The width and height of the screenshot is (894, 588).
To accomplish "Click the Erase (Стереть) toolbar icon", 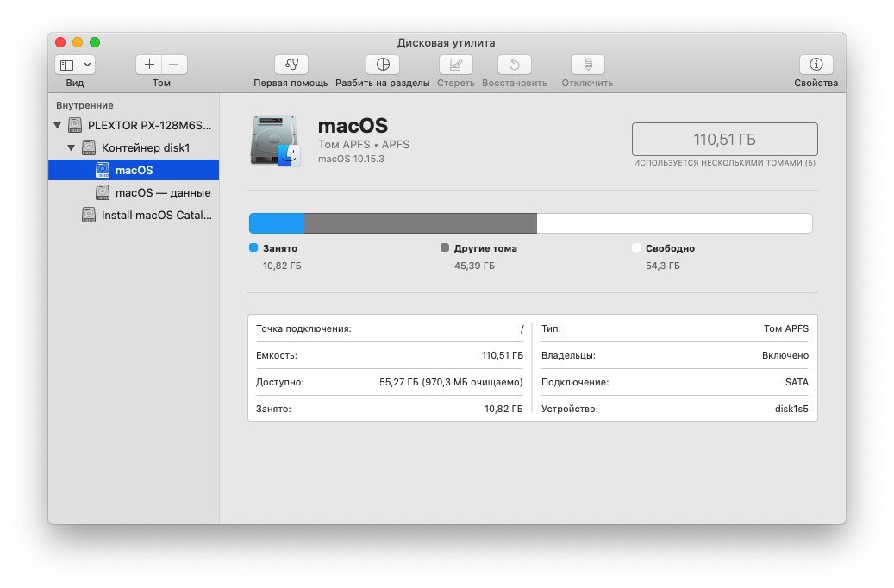I will coord(455,65).
